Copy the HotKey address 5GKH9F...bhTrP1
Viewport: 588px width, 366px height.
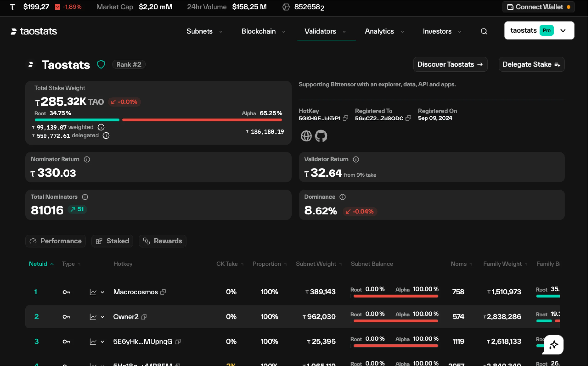[345, 118]
